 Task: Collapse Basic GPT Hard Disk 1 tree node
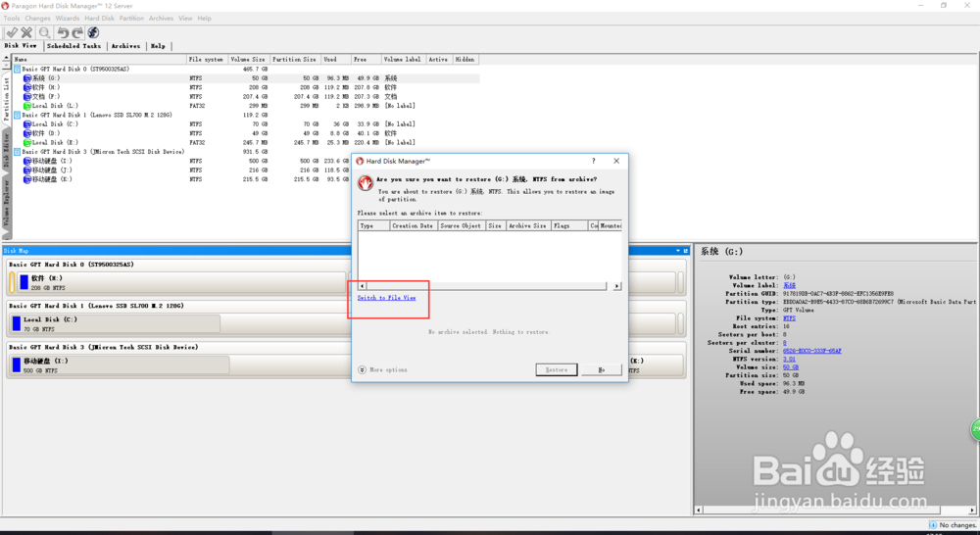[x=18, y=115]
